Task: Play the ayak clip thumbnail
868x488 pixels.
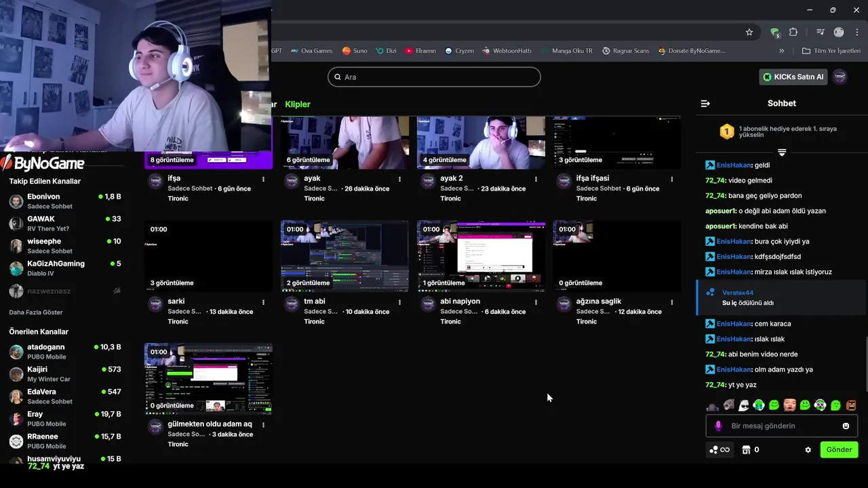Action: click(x=344, y=142)
